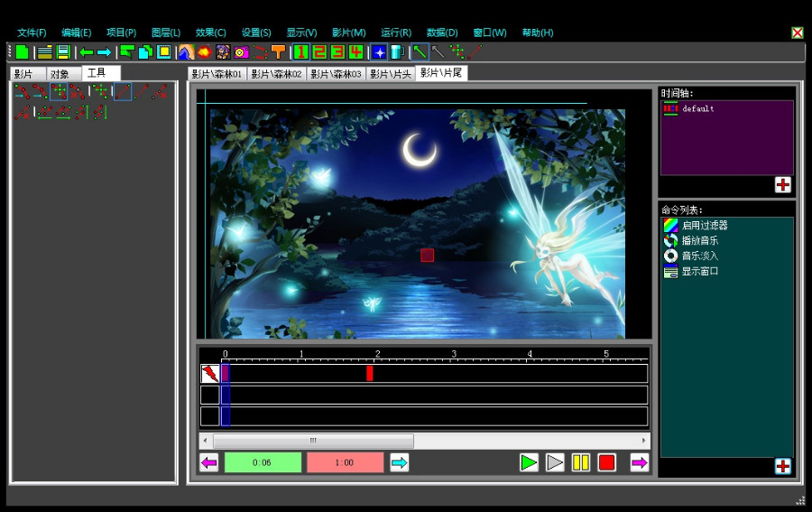812x512 pixels.
Task: Click the red keyframe marker on timeline
Action: tap(369, 373)
